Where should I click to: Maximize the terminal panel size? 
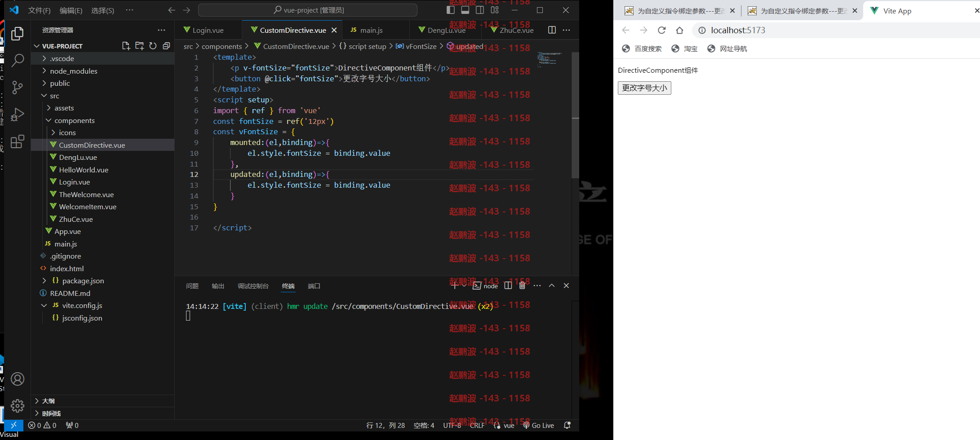(x=552, y=286)
